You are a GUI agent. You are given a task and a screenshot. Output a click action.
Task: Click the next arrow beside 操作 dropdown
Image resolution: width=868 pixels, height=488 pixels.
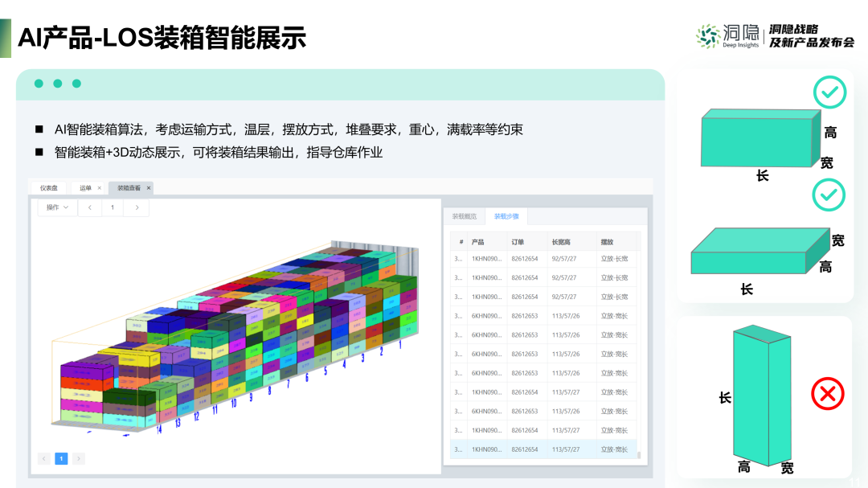point(137,207)
